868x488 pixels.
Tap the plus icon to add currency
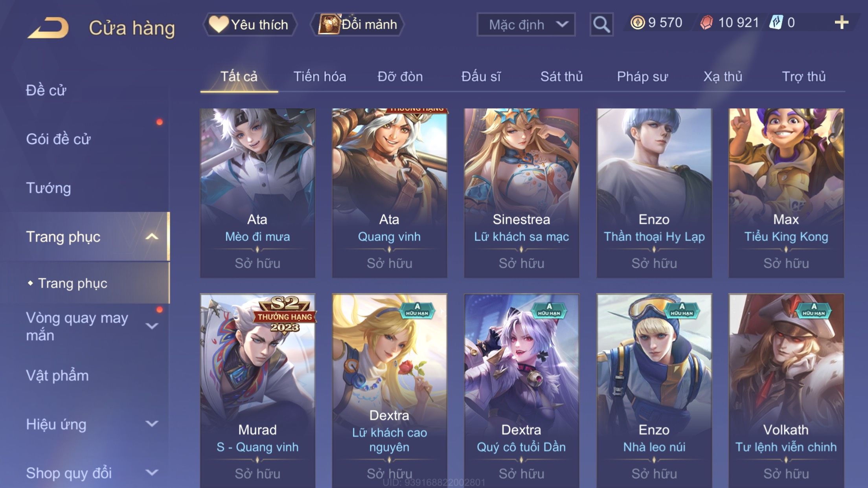841,22
